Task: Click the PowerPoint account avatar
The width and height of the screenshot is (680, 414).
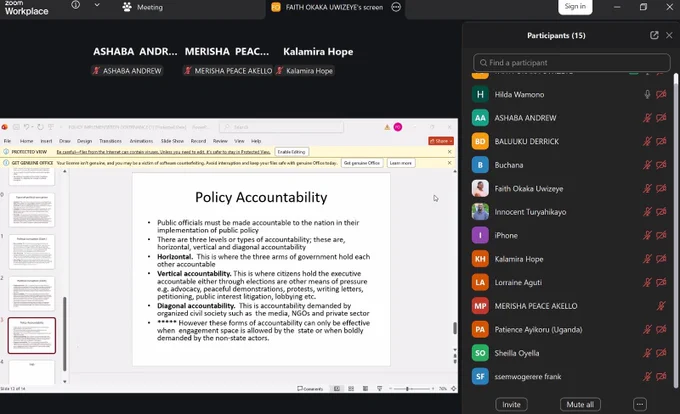Action: tap(398, 127)
